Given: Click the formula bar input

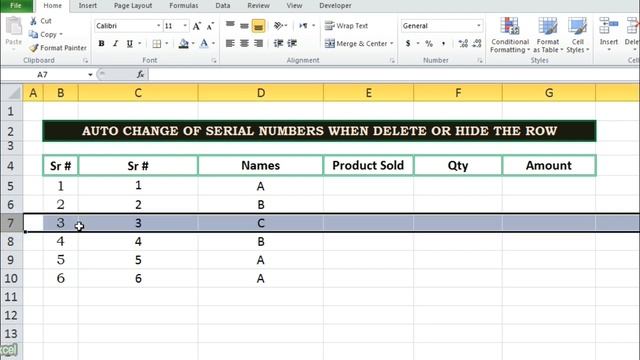Looking at the screenshot, I should coord(393,74).
